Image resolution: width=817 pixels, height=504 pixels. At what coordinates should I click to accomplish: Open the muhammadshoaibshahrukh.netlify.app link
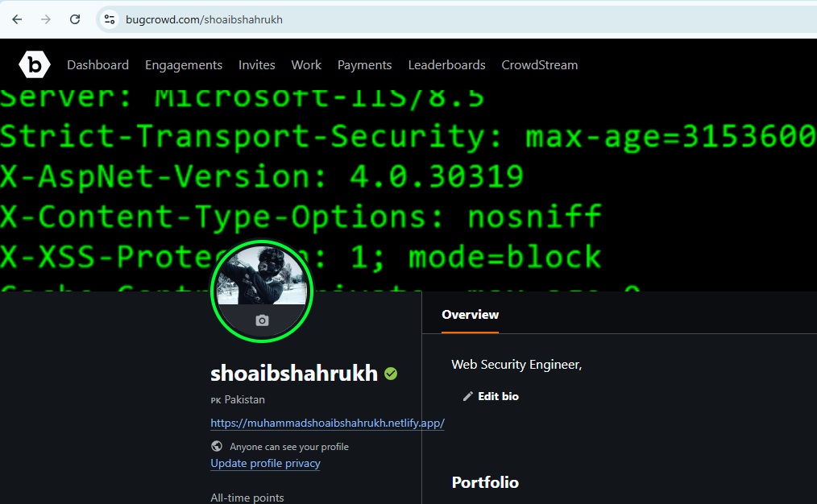327,423
